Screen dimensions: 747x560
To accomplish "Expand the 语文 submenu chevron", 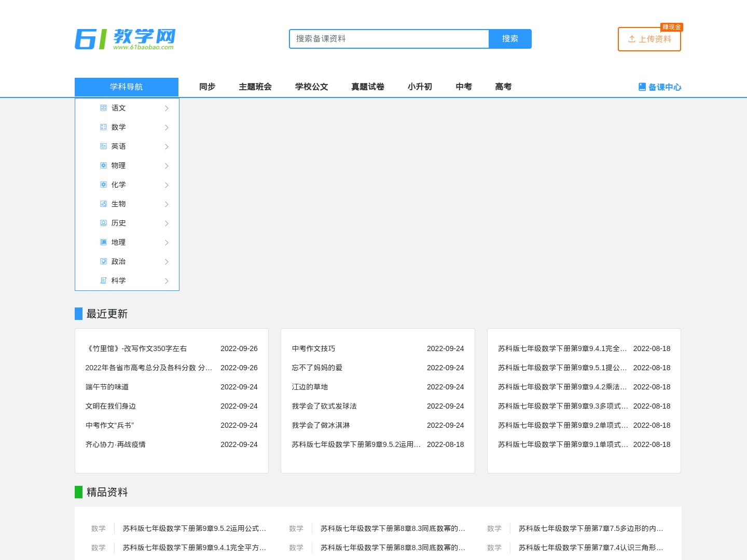I will tap(167, 108).
